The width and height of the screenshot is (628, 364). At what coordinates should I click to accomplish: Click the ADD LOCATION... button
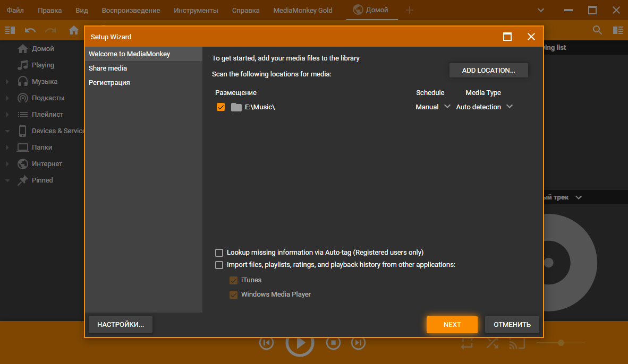[489, 71]
